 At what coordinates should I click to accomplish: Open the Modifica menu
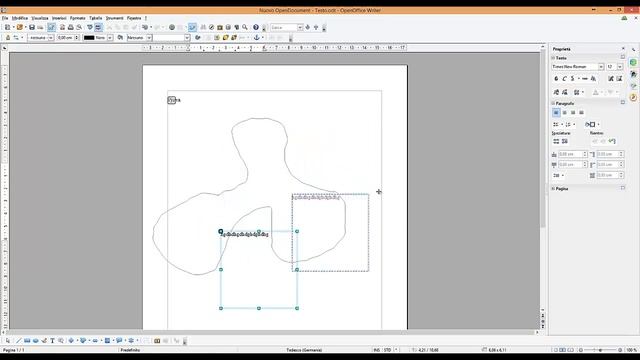click(x=20, y=18)
